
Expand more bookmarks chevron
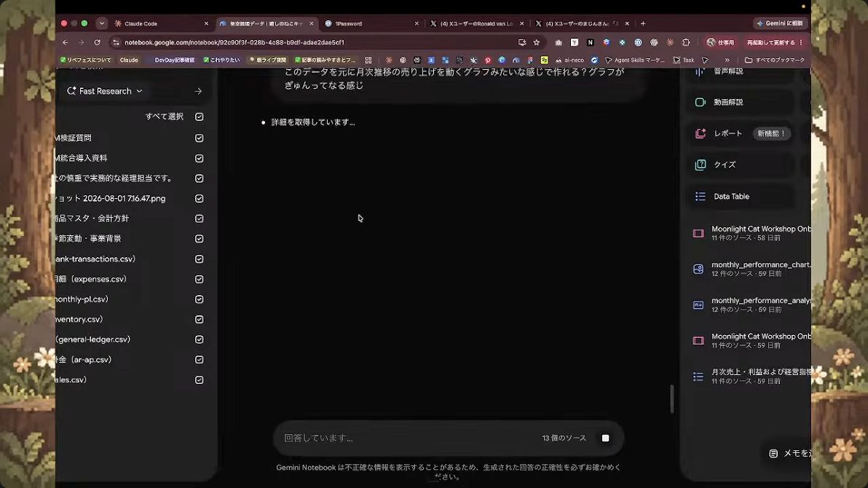pyautogui.click(x=727, y=60)
